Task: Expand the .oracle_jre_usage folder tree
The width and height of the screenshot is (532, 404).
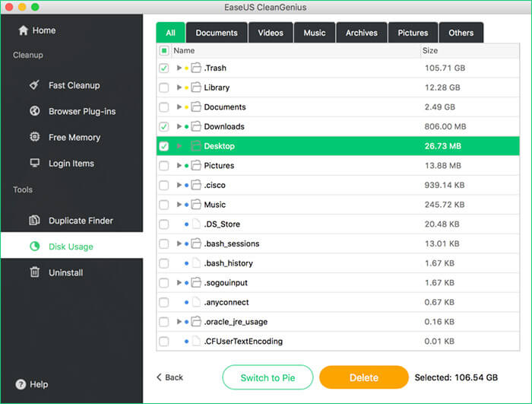Action: tap(179, 322)
